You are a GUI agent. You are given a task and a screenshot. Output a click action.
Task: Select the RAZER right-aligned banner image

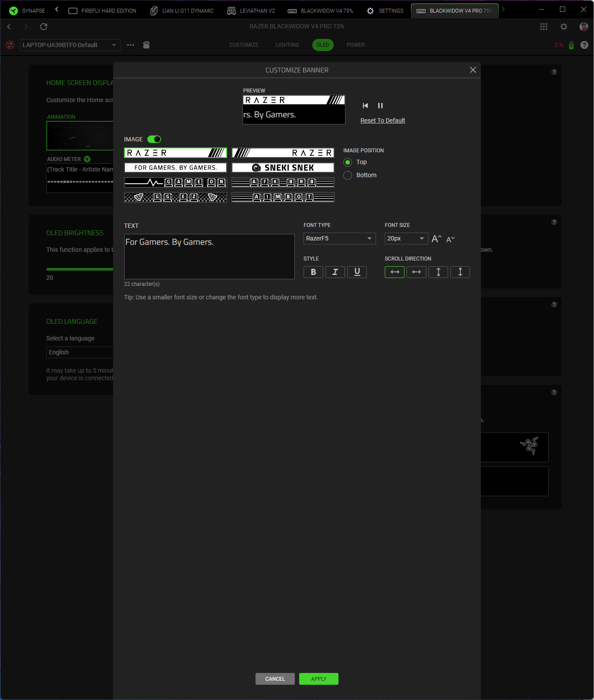(x=283, y=153)
